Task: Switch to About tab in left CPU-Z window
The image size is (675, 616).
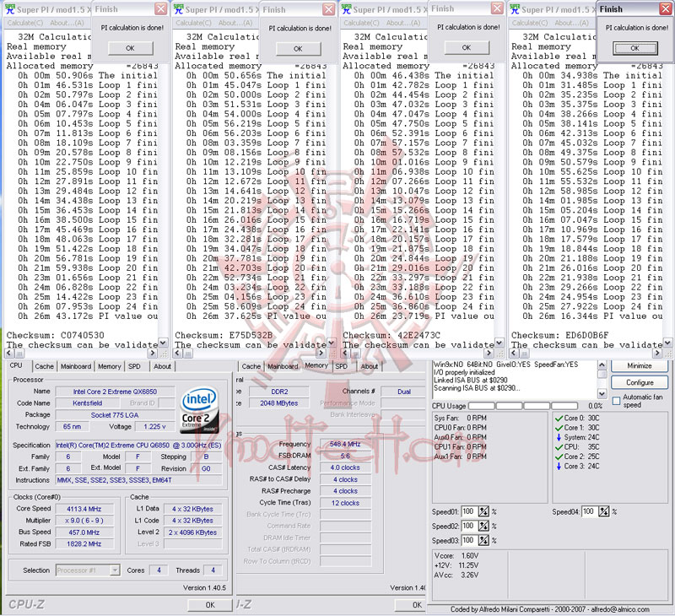Action: click(162, 366)
